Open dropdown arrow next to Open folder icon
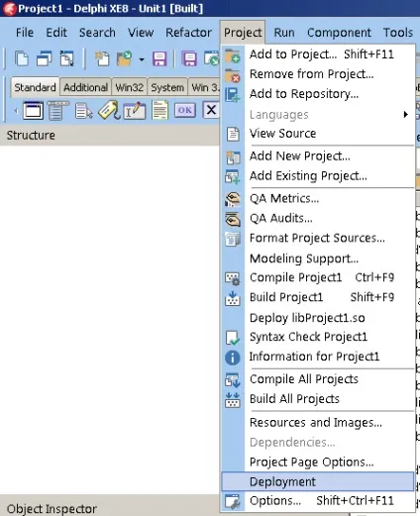Image resolution: width=420 pixels, height=516 pixels. coord(142,59)
